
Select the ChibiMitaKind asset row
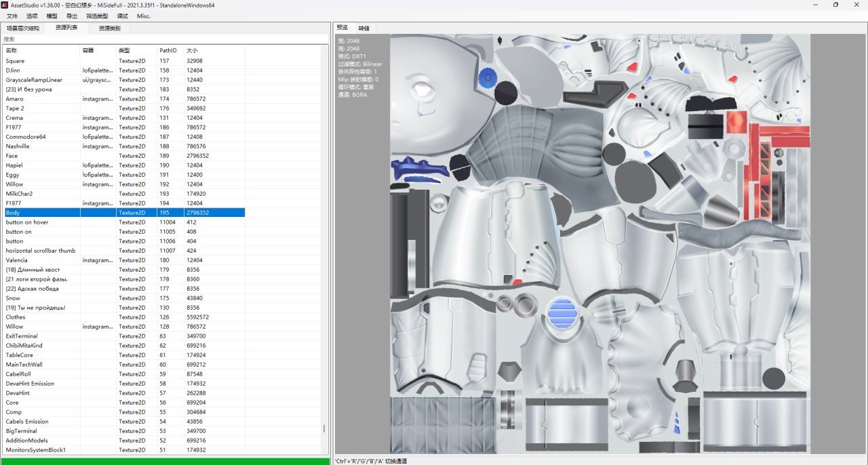[124, 346]
